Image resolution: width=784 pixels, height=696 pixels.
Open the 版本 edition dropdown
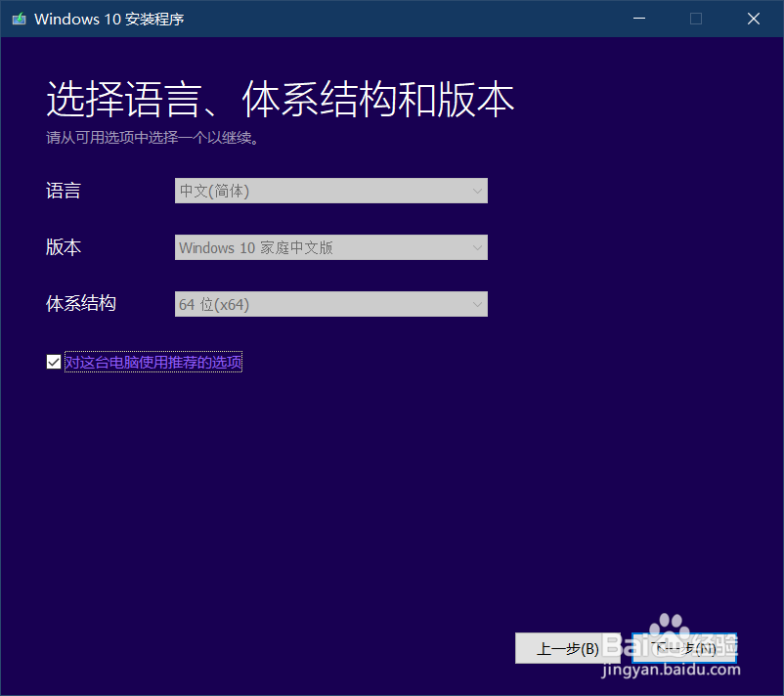(331, 247)
